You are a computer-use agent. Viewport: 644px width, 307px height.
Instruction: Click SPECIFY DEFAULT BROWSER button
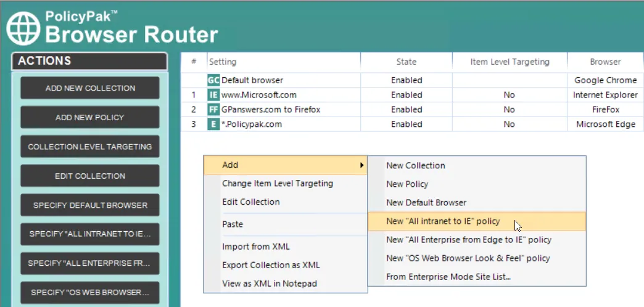[90, 205]
